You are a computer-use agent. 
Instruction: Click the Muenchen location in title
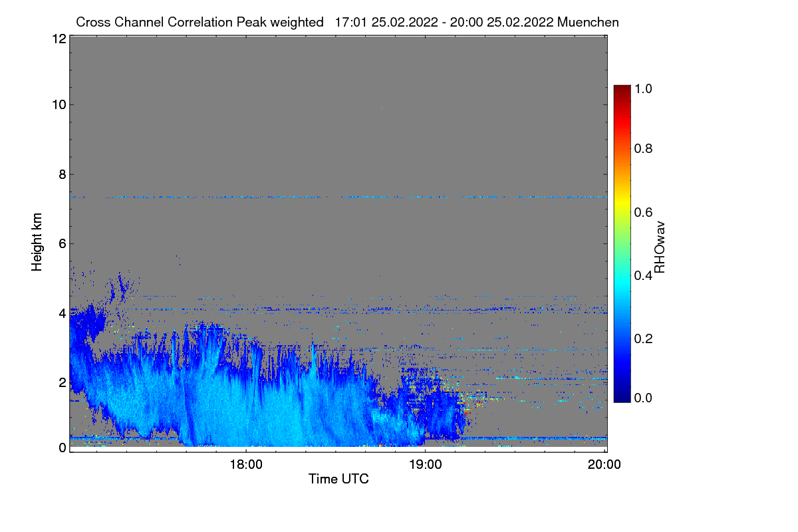coord(588,22)
